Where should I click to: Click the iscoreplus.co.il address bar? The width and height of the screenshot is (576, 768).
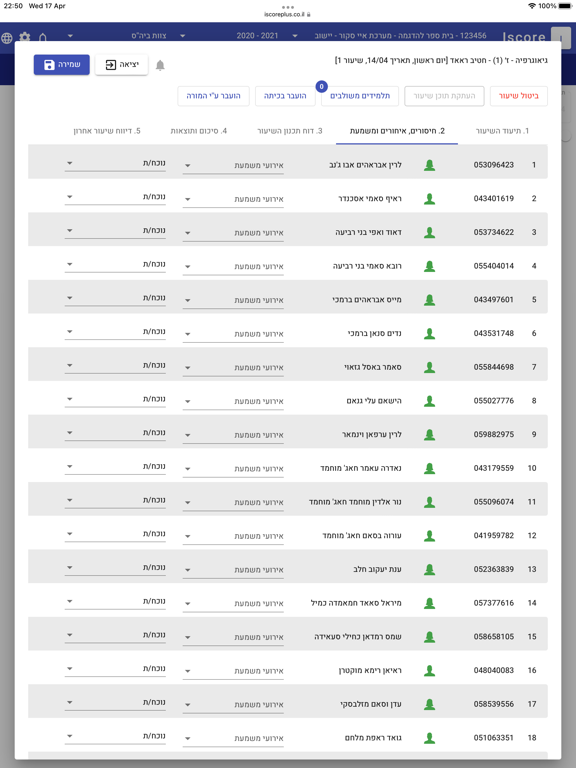[x=288, y=15]
